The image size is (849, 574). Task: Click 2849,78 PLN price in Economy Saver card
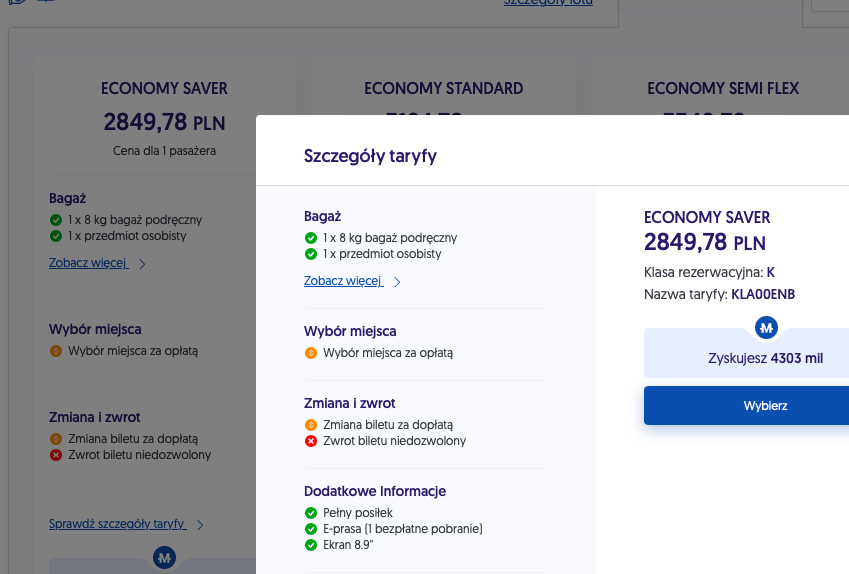[x=164, y=122]
